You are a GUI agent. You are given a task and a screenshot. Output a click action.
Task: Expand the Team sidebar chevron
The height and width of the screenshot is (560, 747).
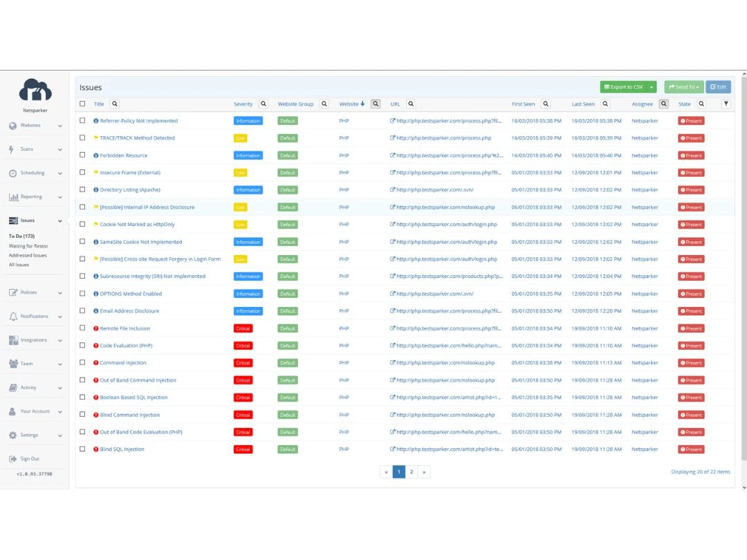tap(60, 365)
